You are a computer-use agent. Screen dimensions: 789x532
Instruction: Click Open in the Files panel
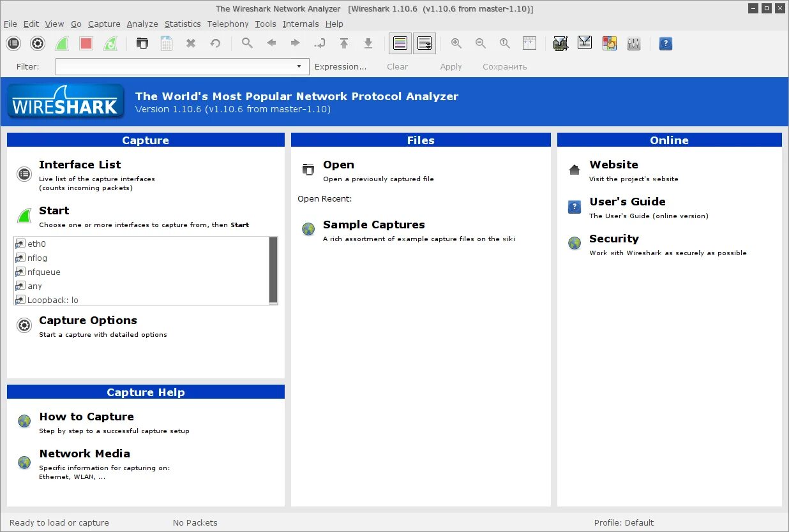click(x=338, y=165)
